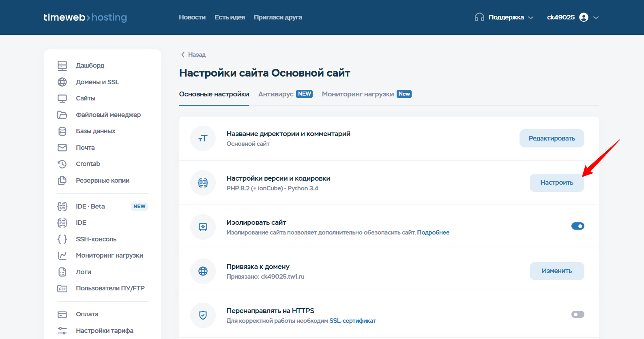
Task: Enable the Перенаправлять на HTTPS switch
Action: click(578, 314)
